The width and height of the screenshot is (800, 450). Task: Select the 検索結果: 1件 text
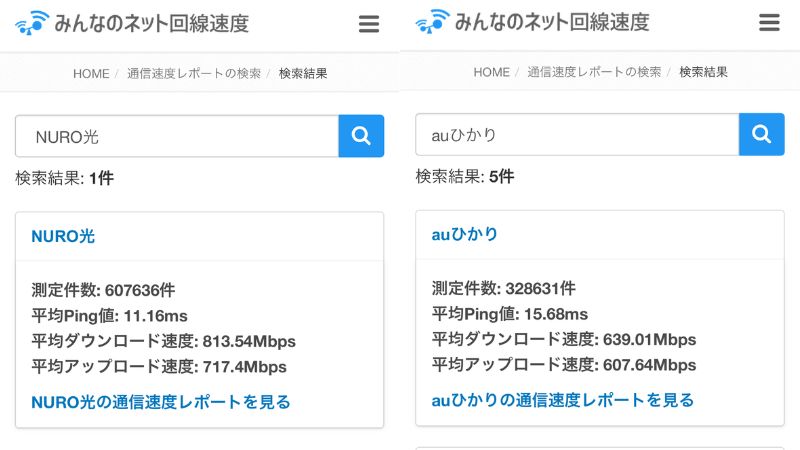coord(64,178)
